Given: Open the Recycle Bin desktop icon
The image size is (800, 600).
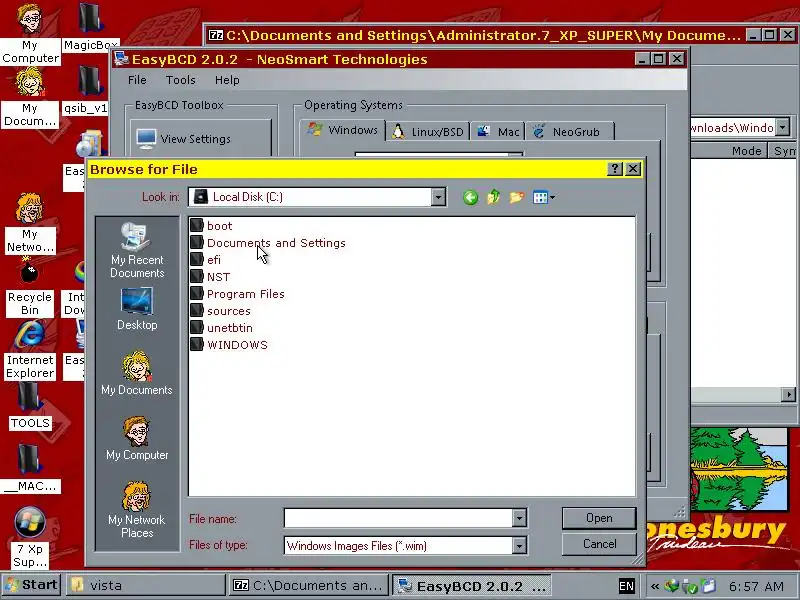Looking at the screenshot, I should [30, 288].
